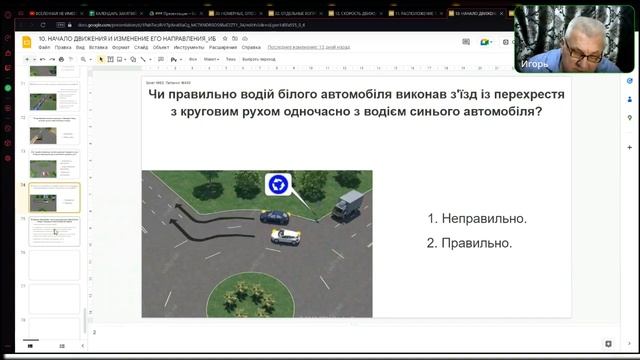The width and height of the screenshot is (640, 360).
Task: Open the zoom level dropdown arrow
Action: tap(90, 60)
